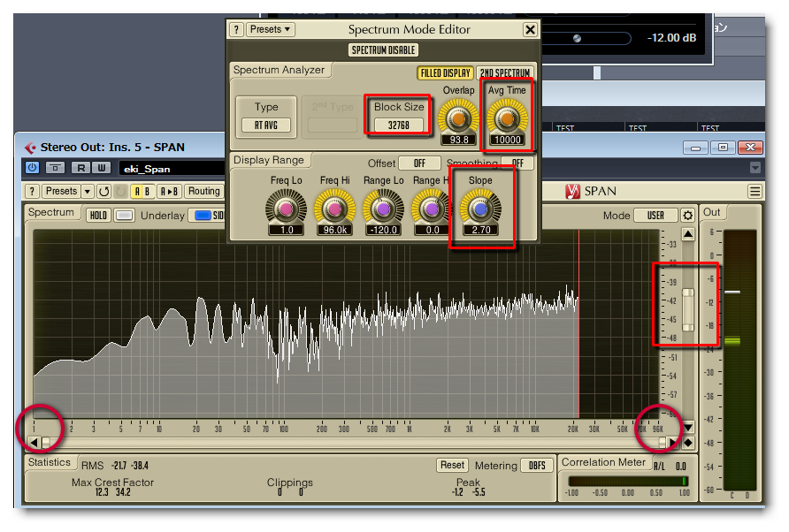The width and height of the screenshot is (789, 532).
Task: Open spectrum mode settings gear icon
Action: (687, 216)
